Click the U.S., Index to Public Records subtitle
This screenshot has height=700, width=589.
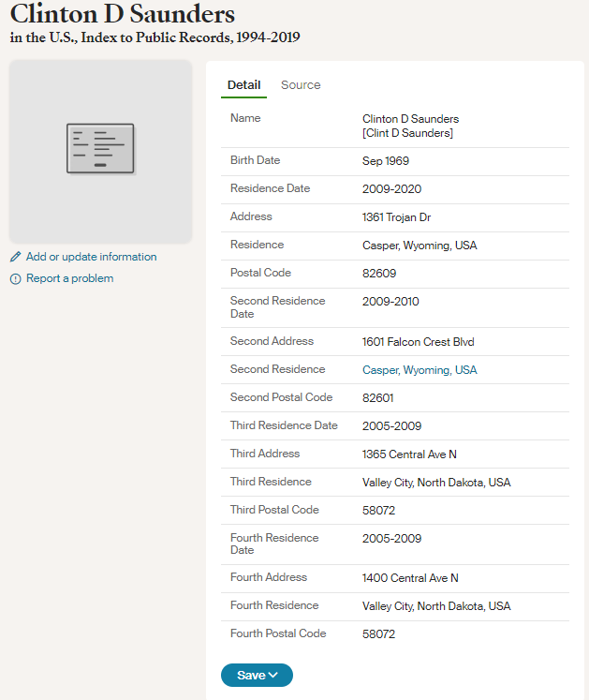coord(155,37)
